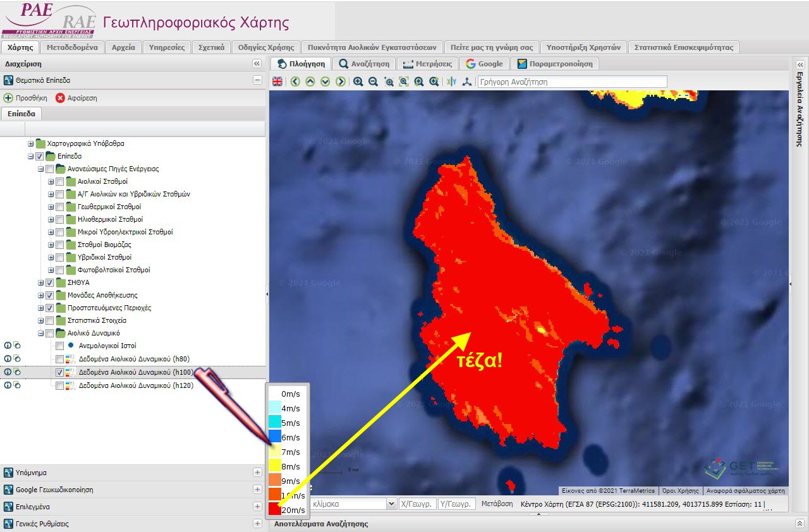Open info icon for h80 wind data
Viewport: 809px width, 532px height.
[x=8, y=358]
